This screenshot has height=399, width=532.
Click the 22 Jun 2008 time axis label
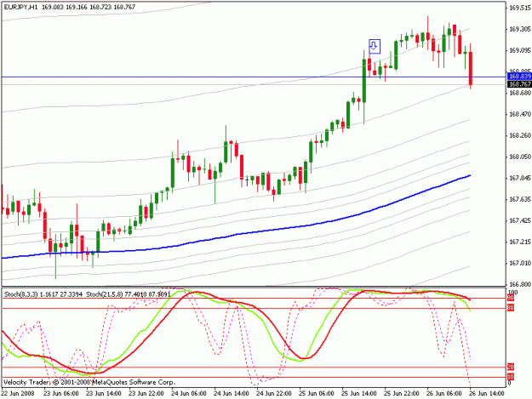click(18, 393)
